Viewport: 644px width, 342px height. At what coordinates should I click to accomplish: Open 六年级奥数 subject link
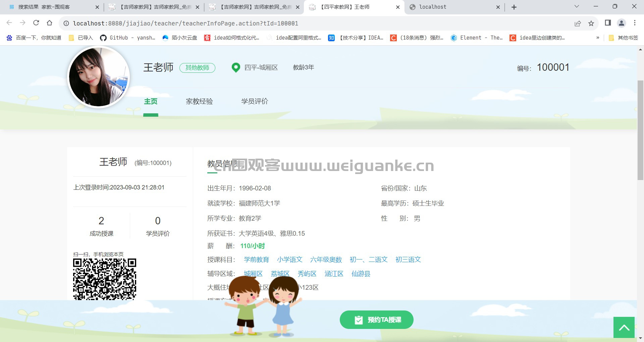pyautogui.click(x=326, y=260)
